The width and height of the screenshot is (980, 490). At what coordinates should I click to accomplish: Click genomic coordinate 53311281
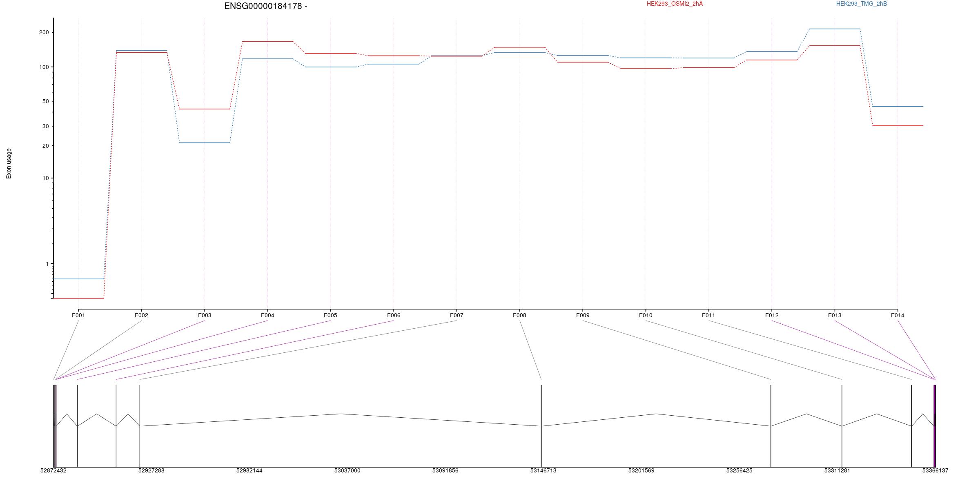point(837,470)
